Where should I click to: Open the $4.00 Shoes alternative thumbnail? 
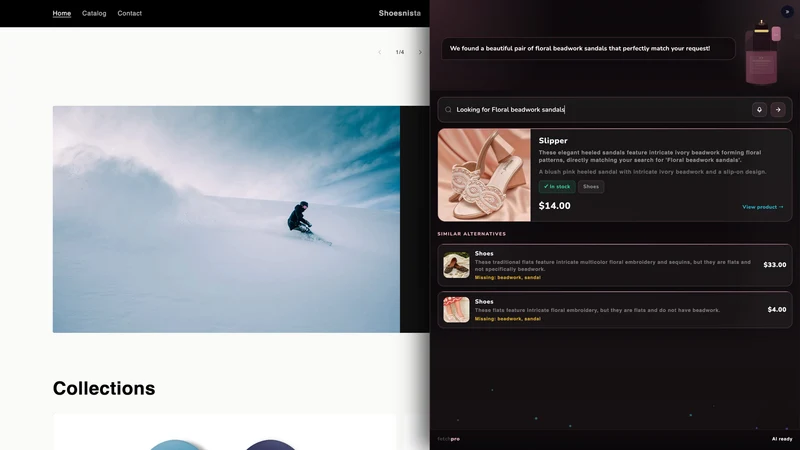pyautogui.click(x=456, y=310)
